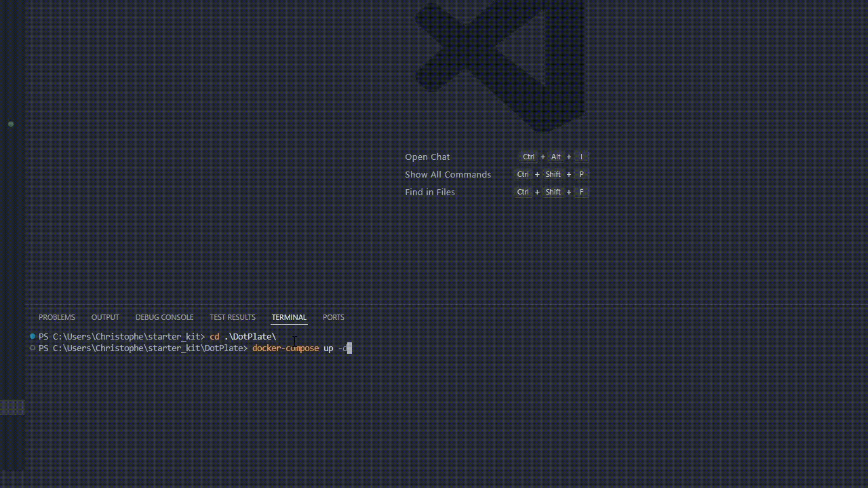This screenshot has width=868, height=488.
Task: Click the hollow circle marker beside docker-compose line
Action: click(x=32, y=348)
